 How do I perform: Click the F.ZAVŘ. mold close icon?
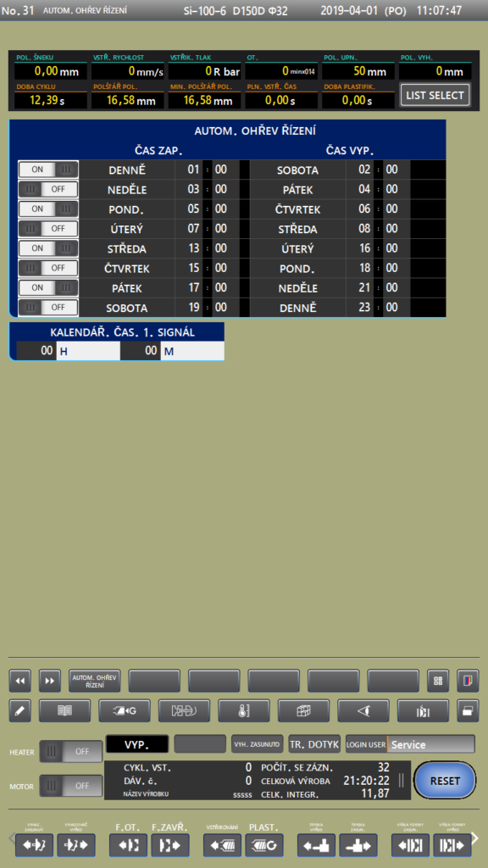click(x=170, y=845)
